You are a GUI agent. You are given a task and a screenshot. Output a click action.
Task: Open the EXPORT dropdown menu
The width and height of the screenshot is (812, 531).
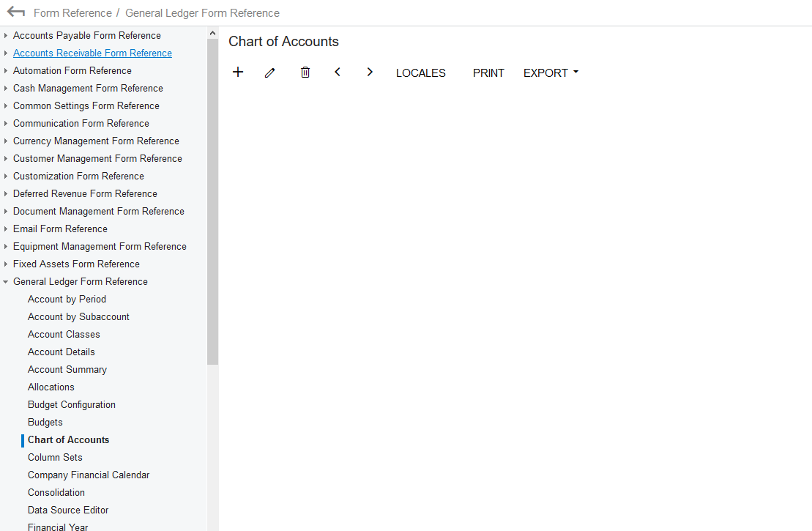pyautogui.click(x=549, y=73)
